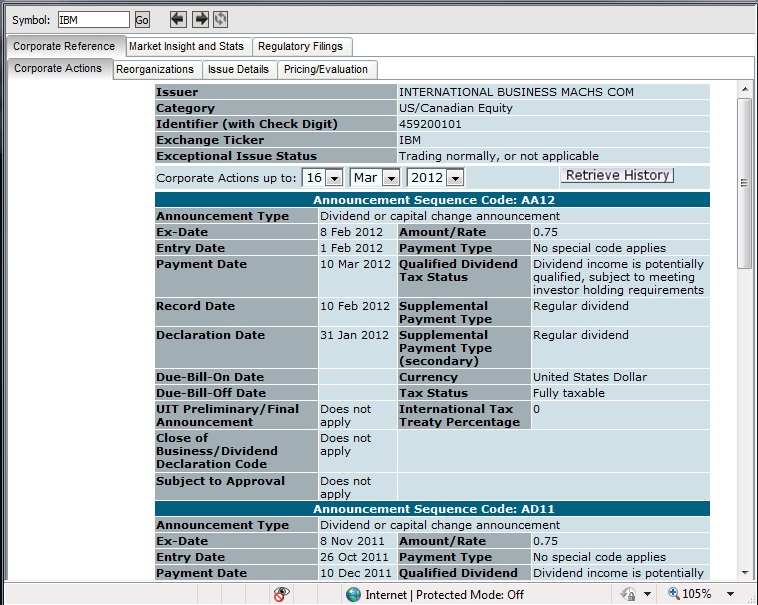Select the Reorganizations sub-tab

pos(155,70)
